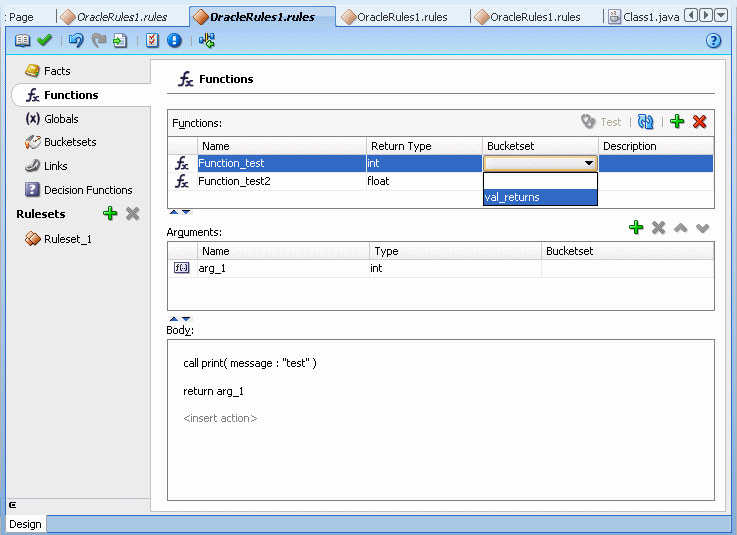The height and width of the screenshot is (535, 737).
Task: Switch to the first italic OracleRules1.rules tab
Action: click(114, 17)
